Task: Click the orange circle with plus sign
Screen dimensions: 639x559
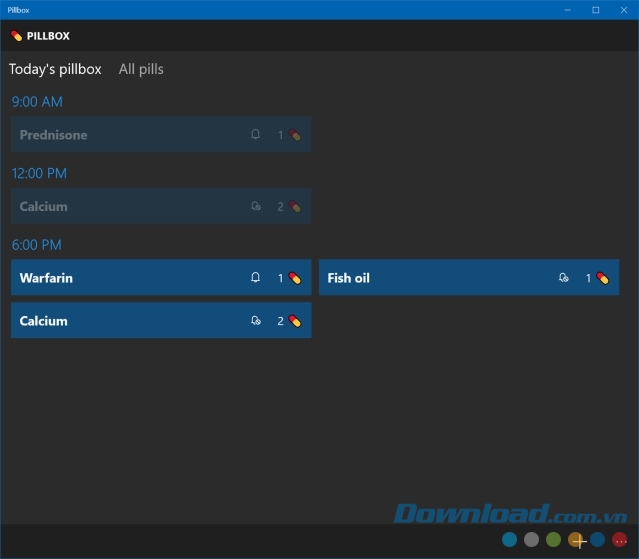Action: (576, 540)
